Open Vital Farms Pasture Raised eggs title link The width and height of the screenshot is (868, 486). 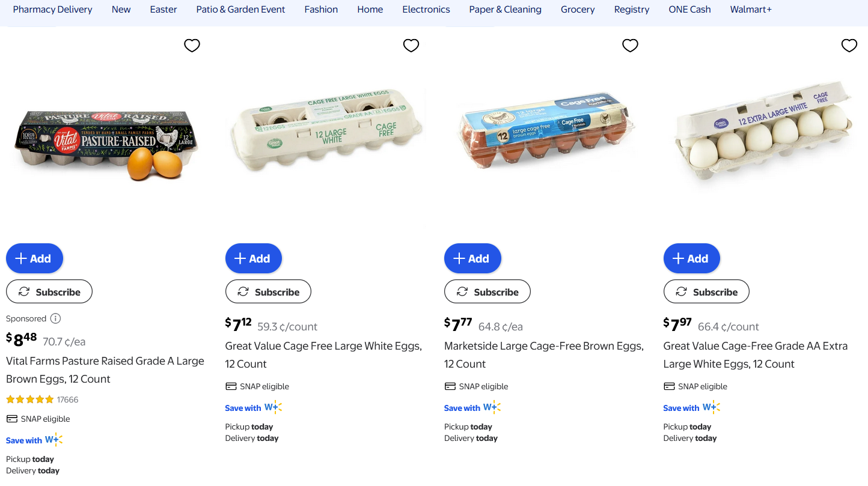tap(105, 369)
